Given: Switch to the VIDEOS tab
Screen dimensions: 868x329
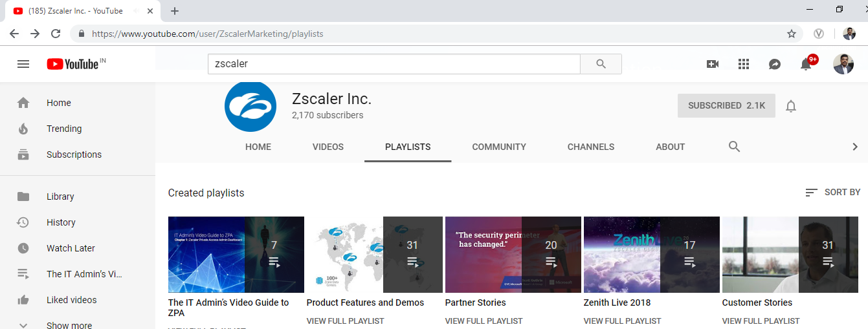Looking at the screenshot, I should click(328, 147).
